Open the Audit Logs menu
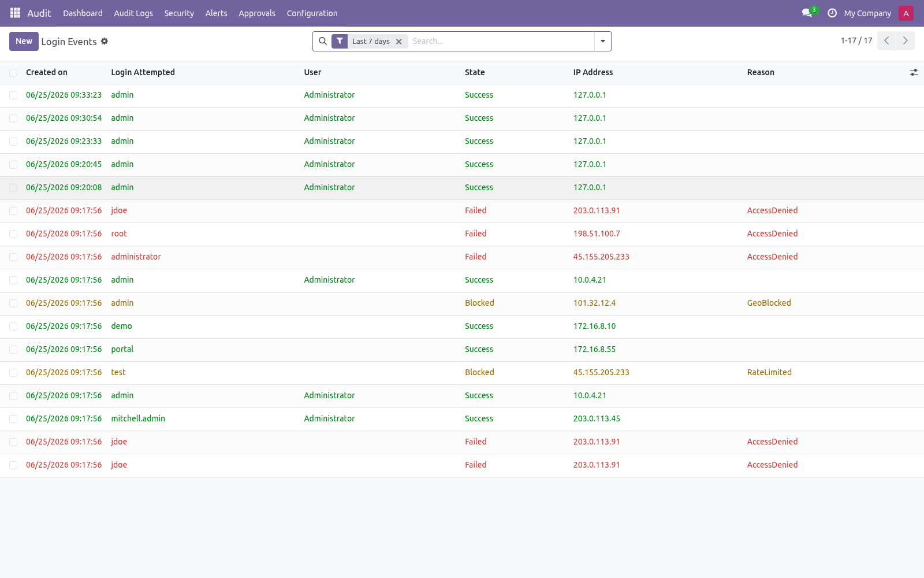924x578 pixels. [x=133, y=13]
